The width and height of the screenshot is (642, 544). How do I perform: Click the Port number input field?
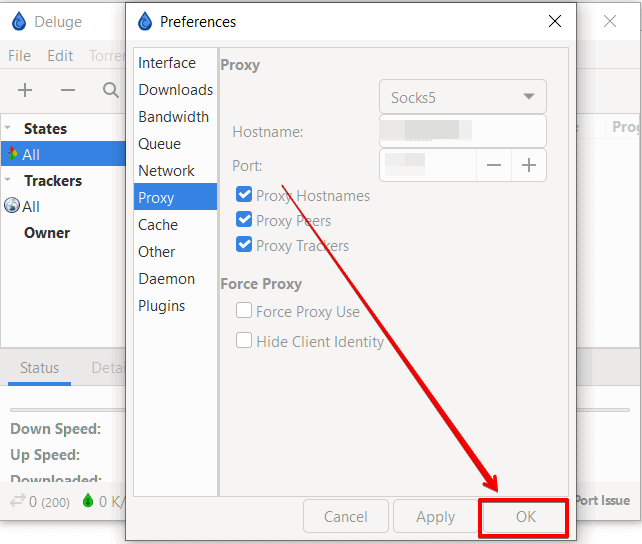click(x=428, y=165)
